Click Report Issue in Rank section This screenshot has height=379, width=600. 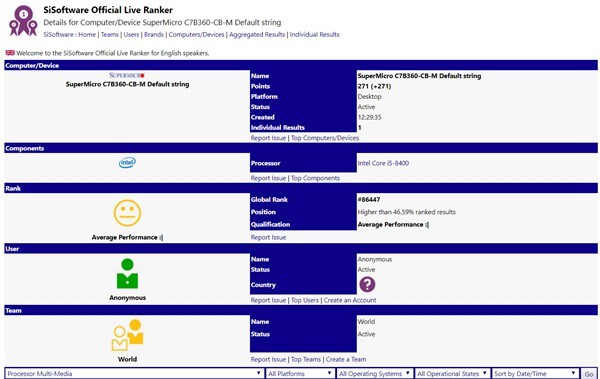click(268, 237)
